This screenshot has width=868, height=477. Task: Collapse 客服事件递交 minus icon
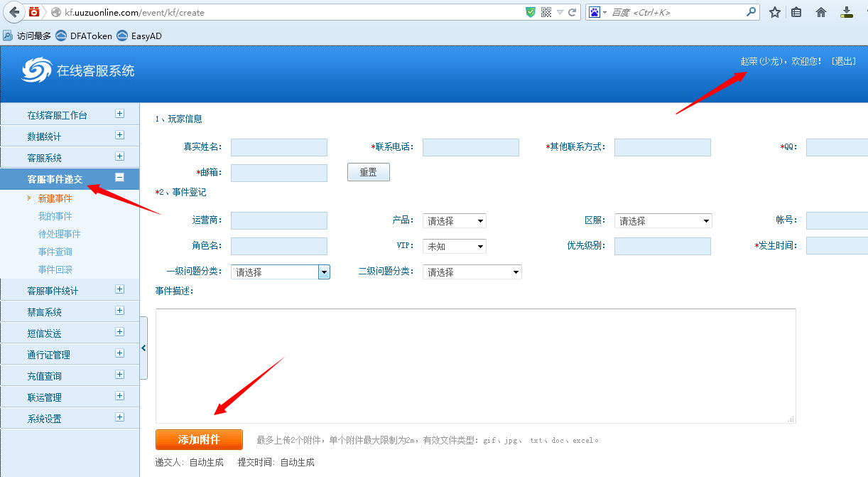pos(119,178)
